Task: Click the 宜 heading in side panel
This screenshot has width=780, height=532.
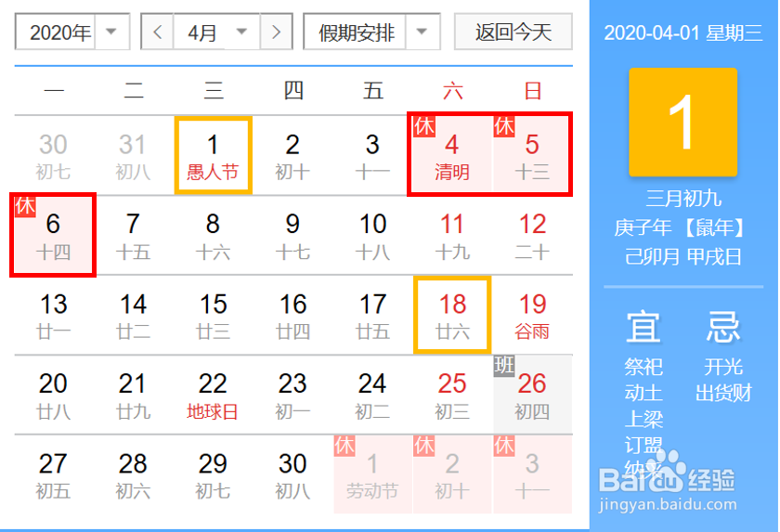Action: (643, 327)
